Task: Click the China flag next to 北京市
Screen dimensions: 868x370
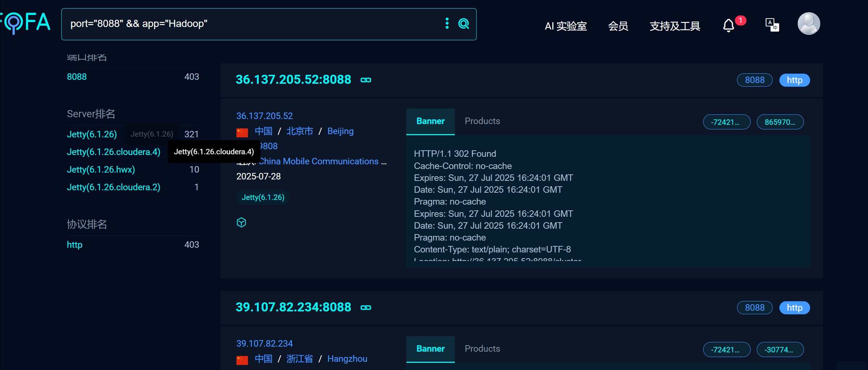Action: coord(242,132)
